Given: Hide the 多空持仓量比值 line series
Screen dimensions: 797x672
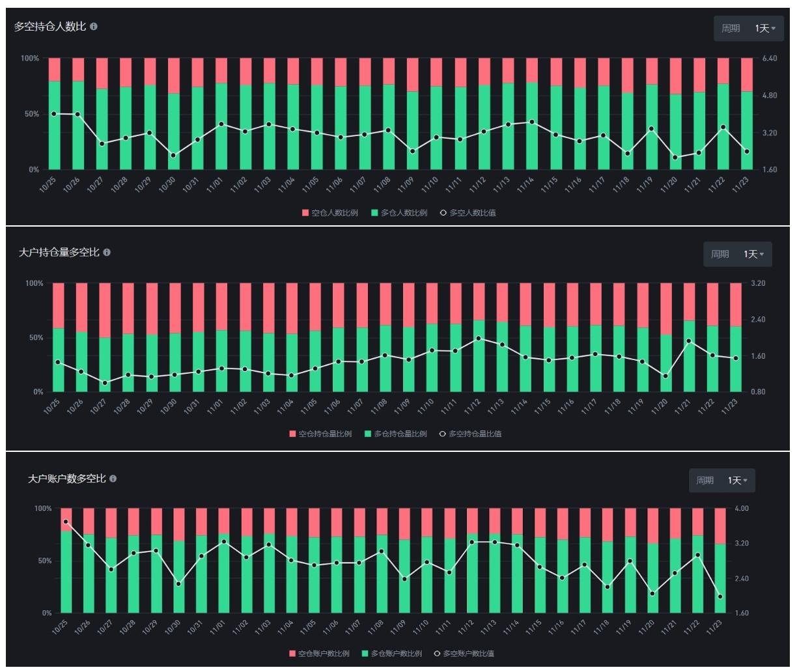Looking at the screenshot, I should click(x=470, y=434).
